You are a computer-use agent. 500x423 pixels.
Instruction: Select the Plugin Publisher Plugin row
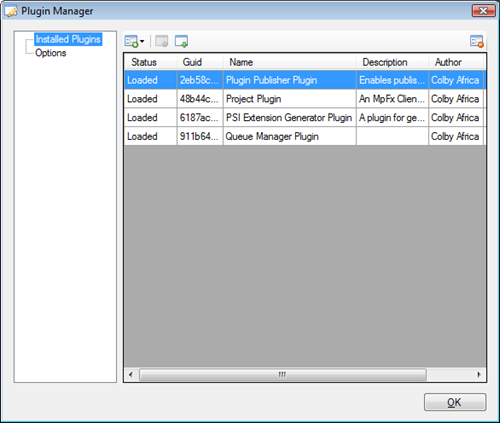(x=305, y=80)
